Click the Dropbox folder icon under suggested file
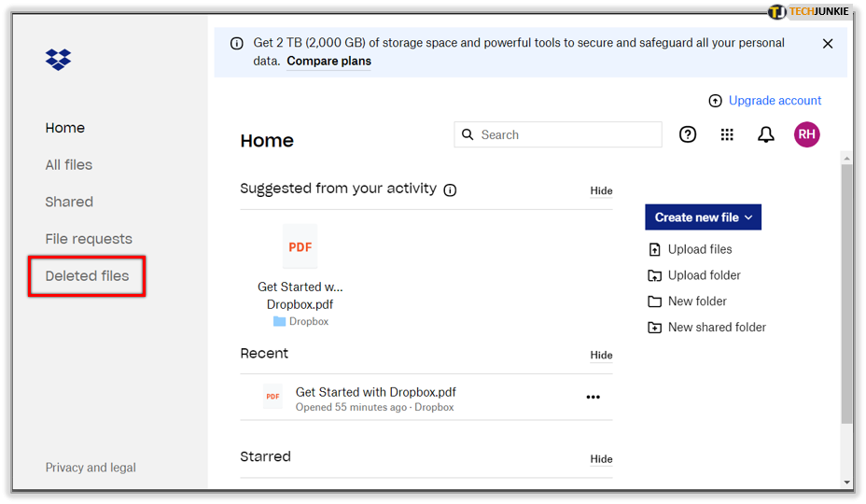 coord(279,321)
